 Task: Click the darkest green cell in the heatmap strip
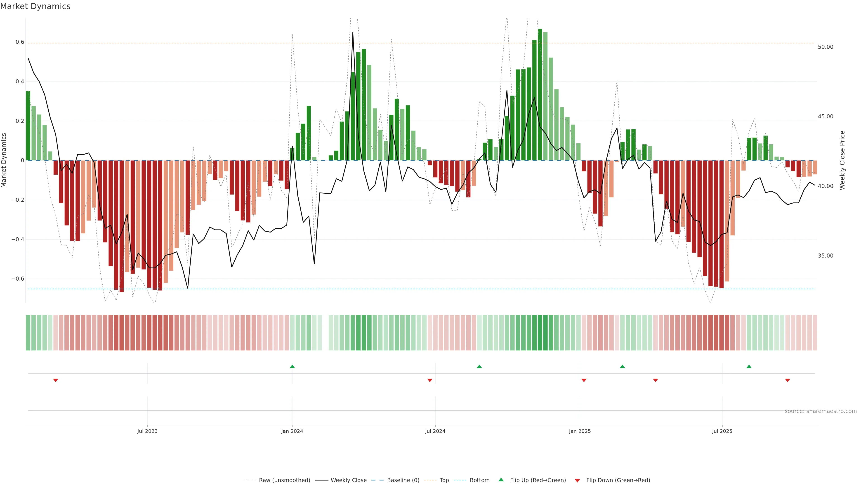540,333
